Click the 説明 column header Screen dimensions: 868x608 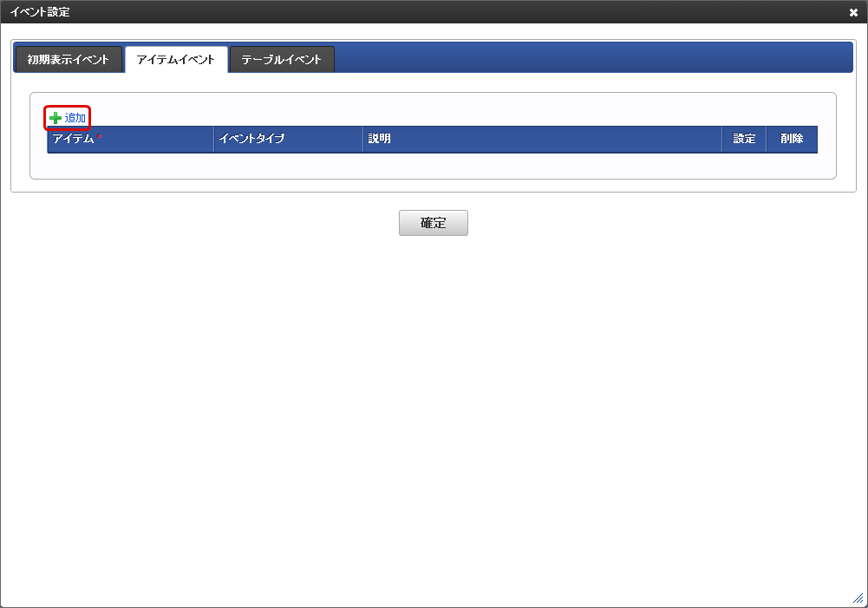(543, 139)
